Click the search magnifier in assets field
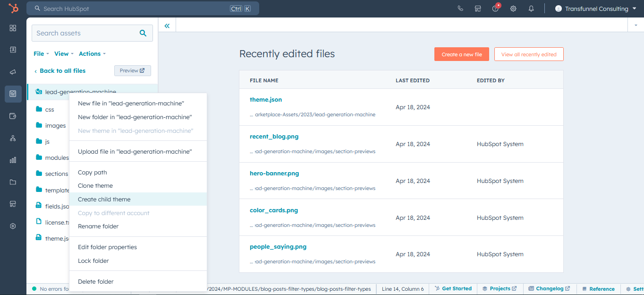This screenshot has height=295, width=644. pos(143,33)
